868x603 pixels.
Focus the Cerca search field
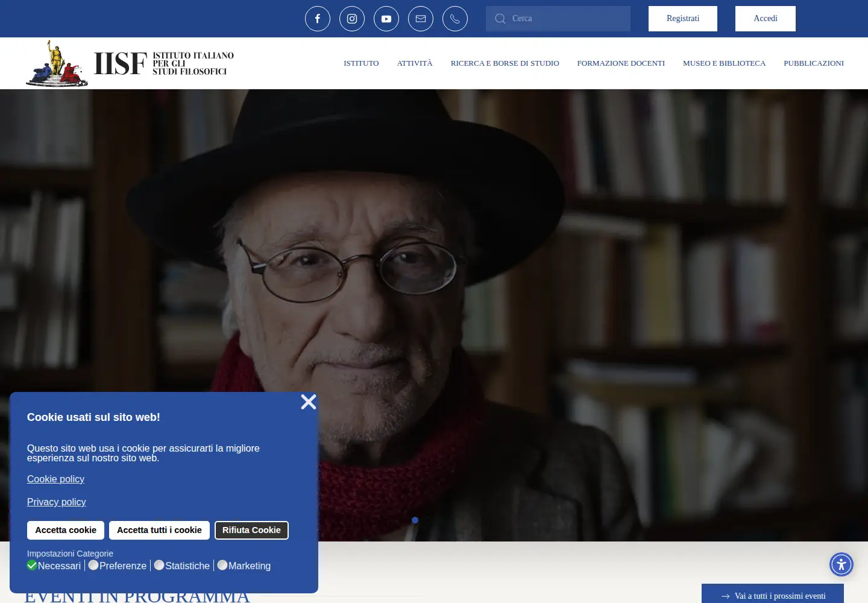(558, 19)
